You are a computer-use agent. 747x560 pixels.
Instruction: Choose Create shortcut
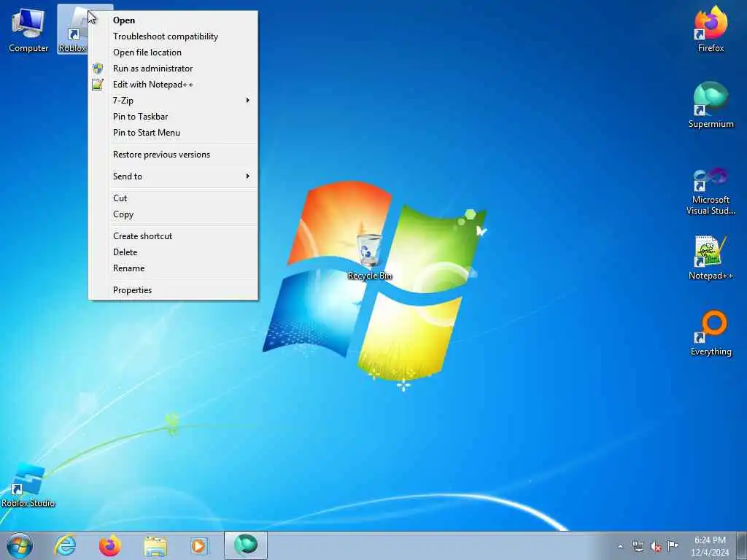[174, 236]
